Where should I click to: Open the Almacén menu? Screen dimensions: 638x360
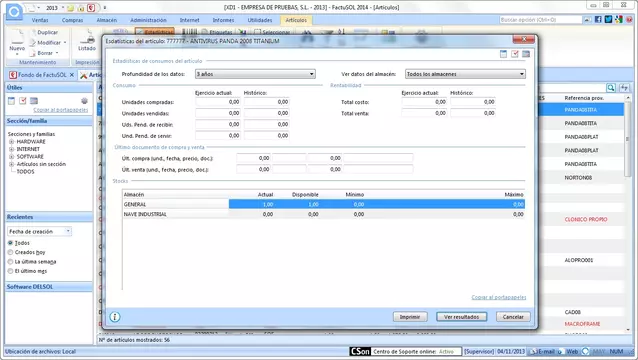(107, 20)
